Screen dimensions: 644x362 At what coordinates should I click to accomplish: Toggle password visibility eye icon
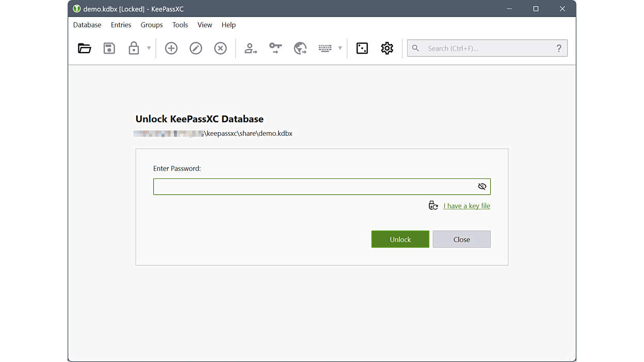click(x=482, y=187)
